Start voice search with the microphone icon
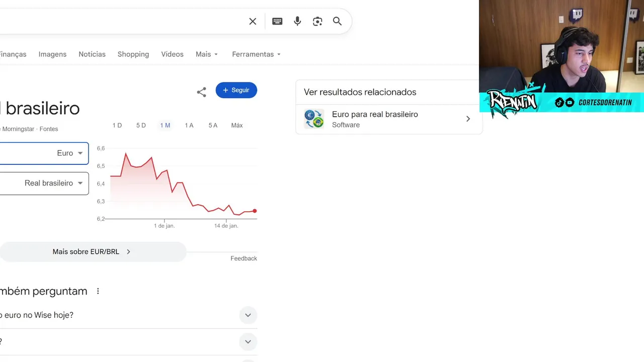This screenshot has height=362, width=644. 297,21
